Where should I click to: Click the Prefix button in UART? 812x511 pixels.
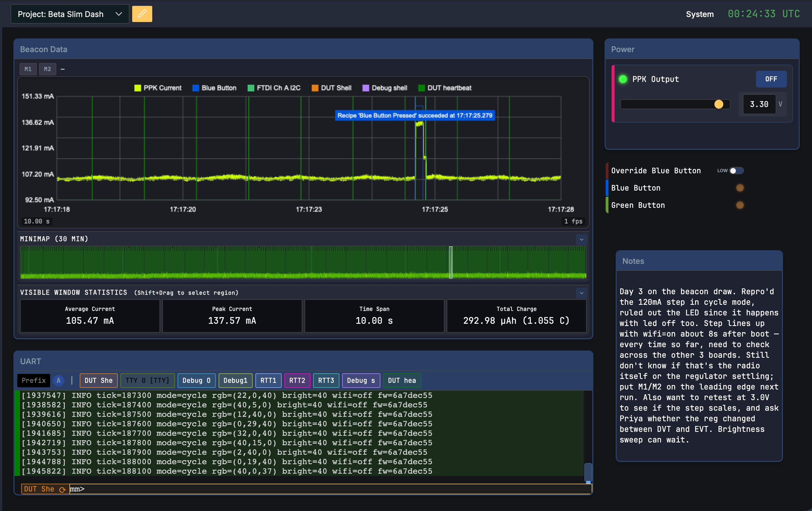point(34,380)
